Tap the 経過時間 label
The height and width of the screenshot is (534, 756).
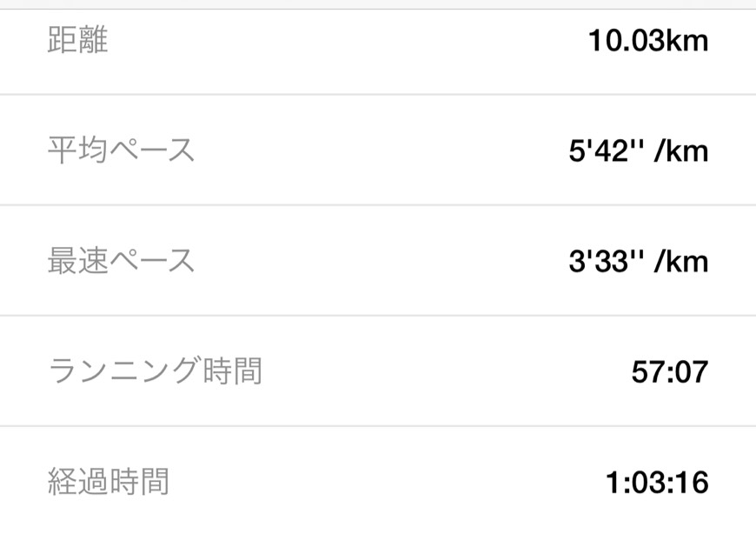tap(108, 481)
